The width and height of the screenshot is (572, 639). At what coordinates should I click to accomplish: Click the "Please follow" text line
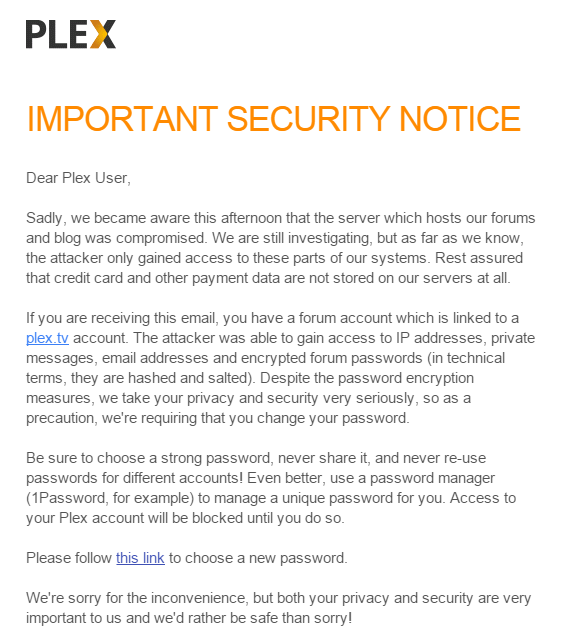coord(187,558)
